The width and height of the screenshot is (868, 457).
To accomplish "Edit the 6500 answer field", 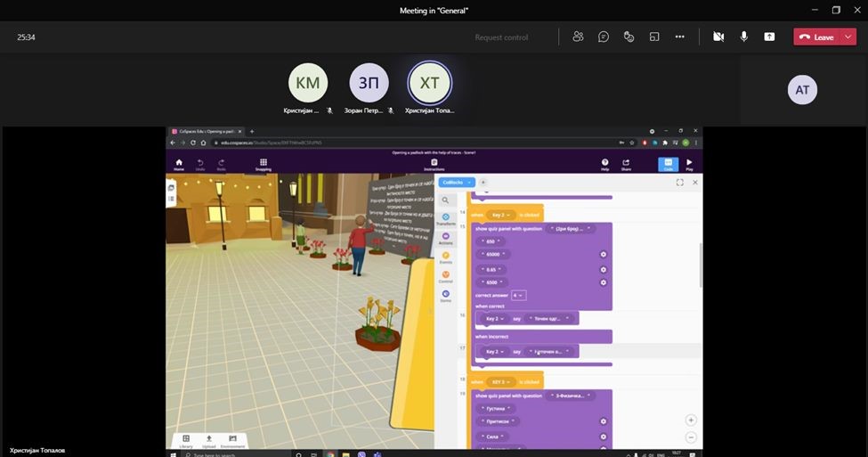I will click(x=491, y=282).
